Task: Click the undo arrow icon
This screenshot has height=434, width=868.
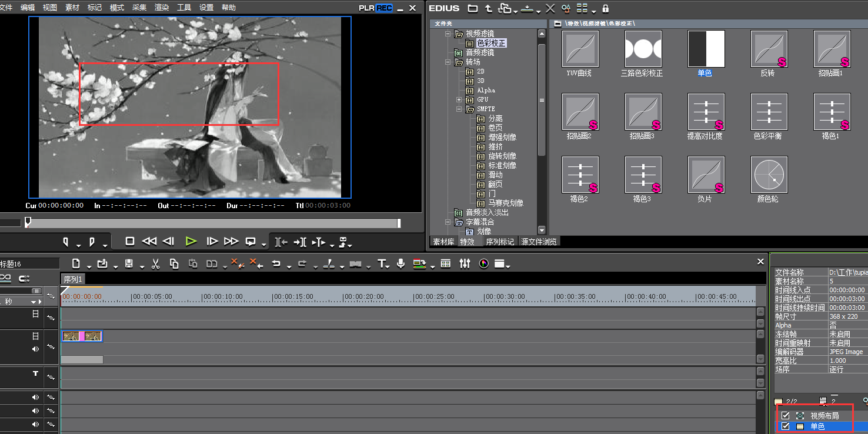Action: (276, 264)
